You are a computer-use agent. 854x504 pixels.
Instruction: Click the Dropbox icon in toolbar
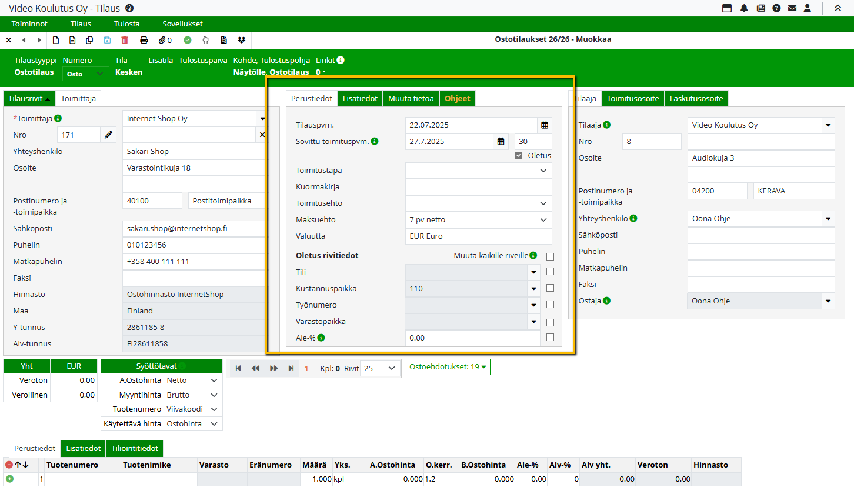(241, 40)
